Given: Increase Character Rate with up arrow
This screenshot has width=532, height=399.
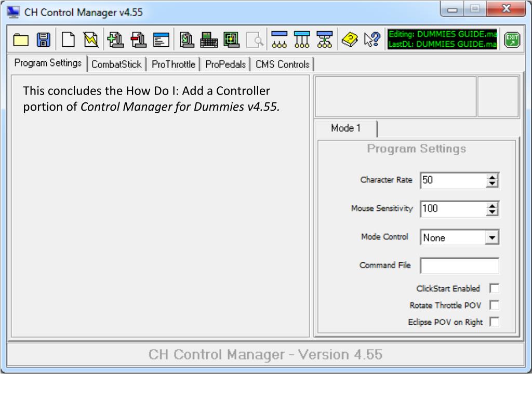Looking at the screenshot, I should coord(492,177).
